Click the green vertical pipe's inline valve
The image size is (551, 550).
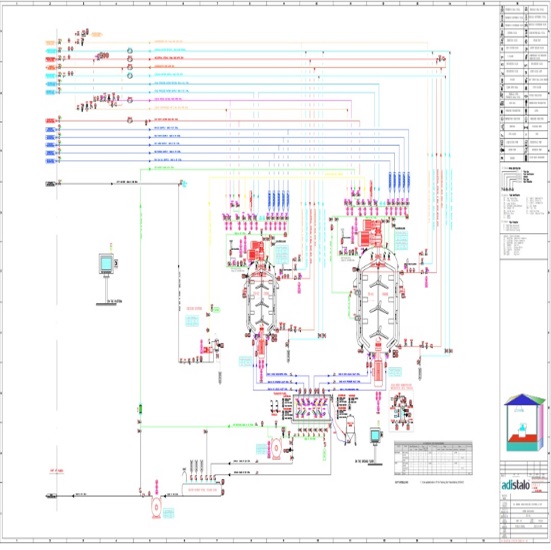(x=140, y=408)
